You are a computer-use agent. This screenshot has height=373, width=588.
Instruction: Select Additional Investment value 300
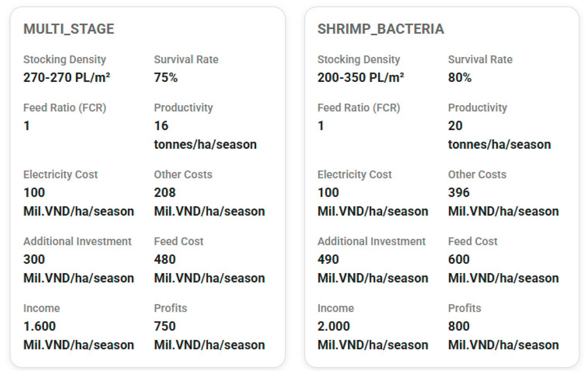(34, 259)
